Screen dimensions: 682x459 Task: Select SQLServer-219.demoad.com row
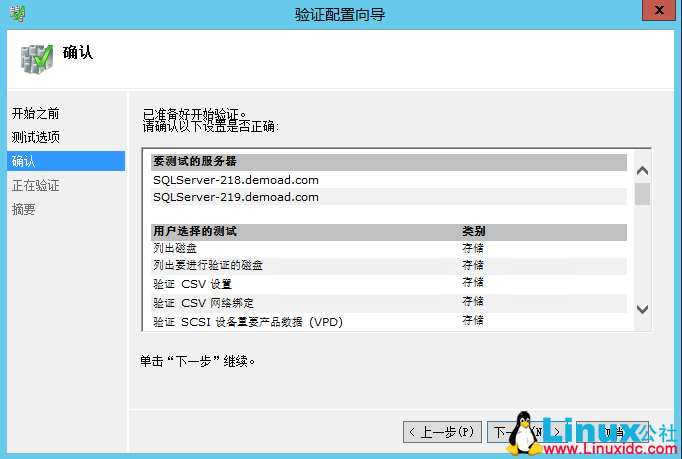click(389, 197)
